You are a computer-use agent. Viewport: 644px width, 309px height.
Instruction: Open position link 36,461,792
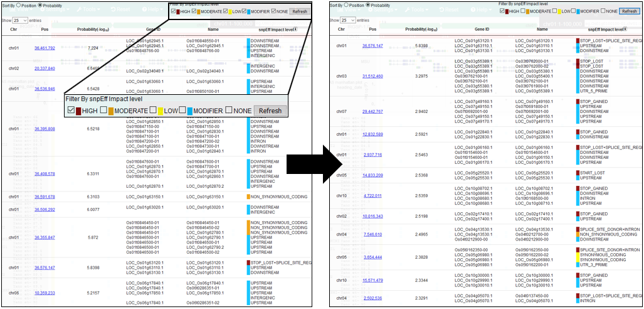45,48
